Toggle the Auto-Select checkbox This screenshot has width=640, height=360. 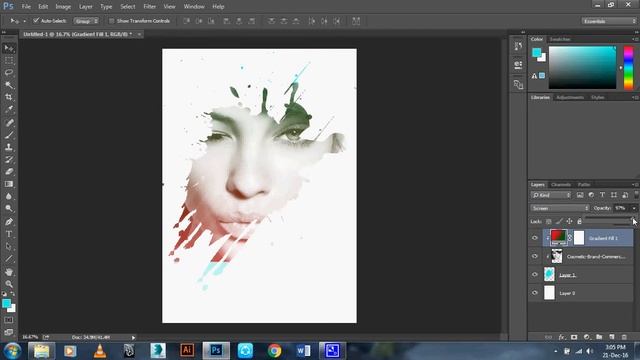pyautogui.click(x=36, y=20)
